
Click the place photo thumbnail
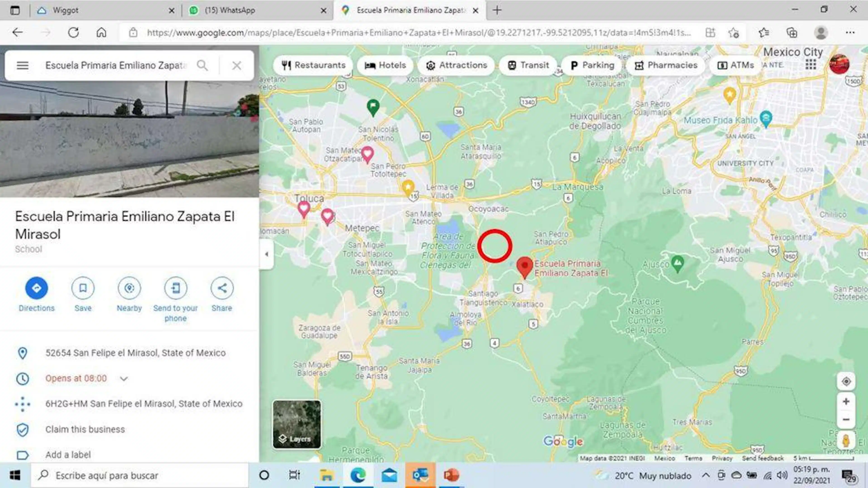pyautogui.click(x=129, y=139)
